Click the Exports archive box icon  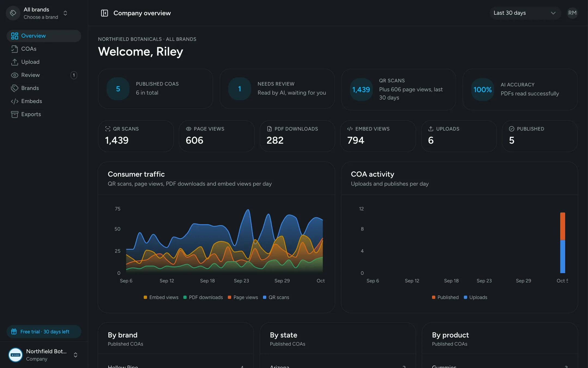(14, 114)
